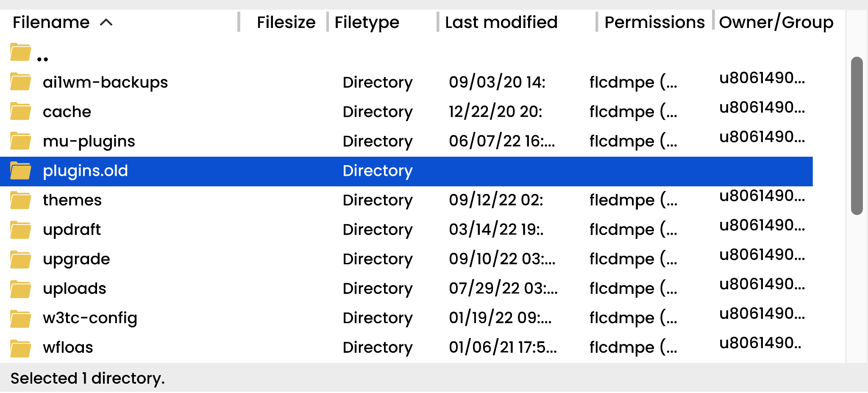Click the mu-plugins folder icon
The image size is (868, 393).
(20, 141)
